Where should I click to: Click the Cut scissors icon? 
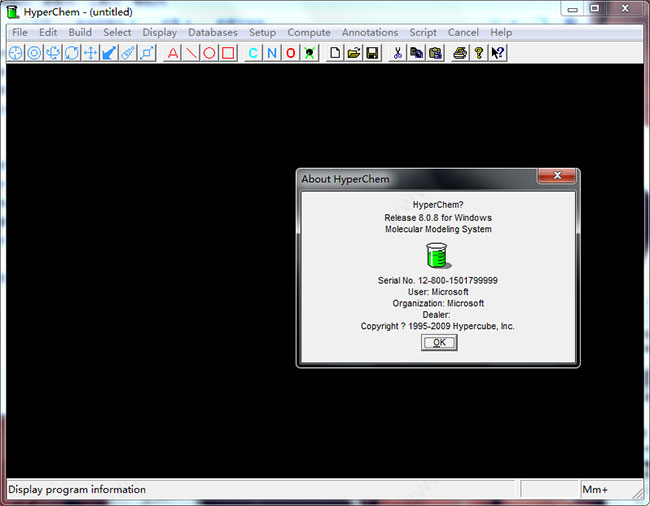[x=398, y=53]
